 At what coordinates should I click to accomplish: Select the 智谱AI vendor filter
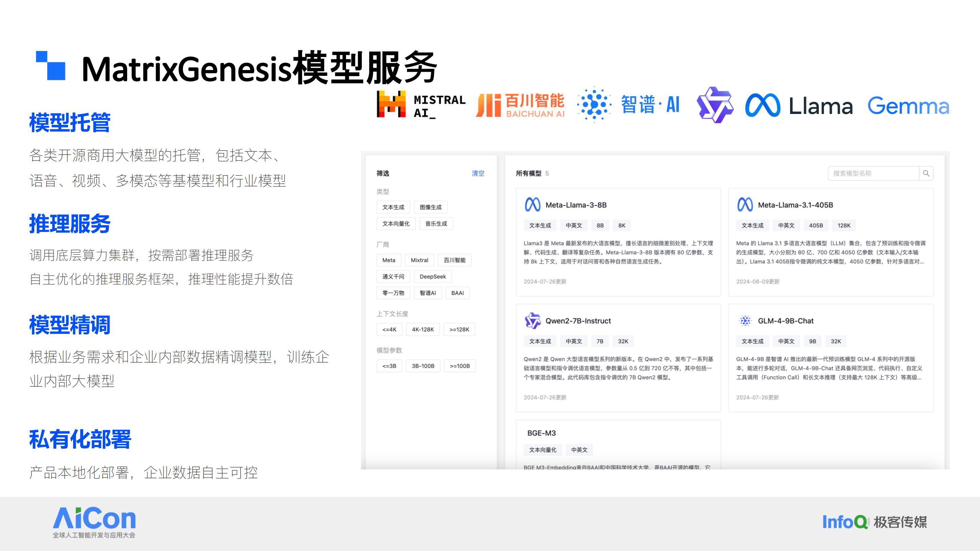[x=428, y=293]
